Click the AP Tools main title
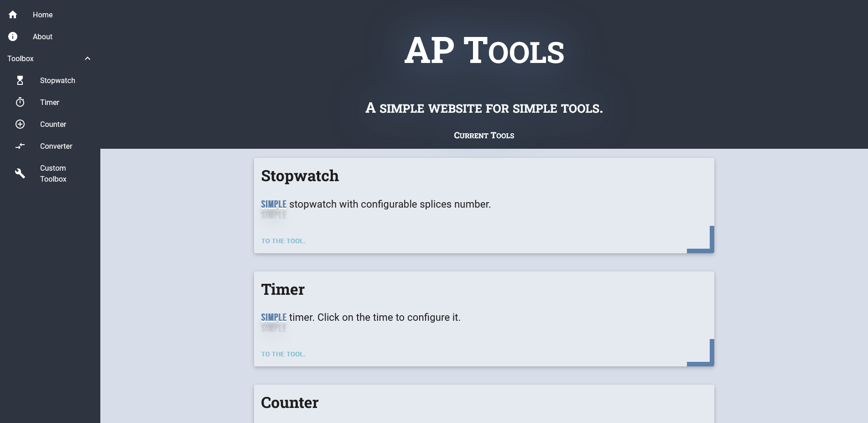This screenshot has height=423, width=868. click(484, 51)
